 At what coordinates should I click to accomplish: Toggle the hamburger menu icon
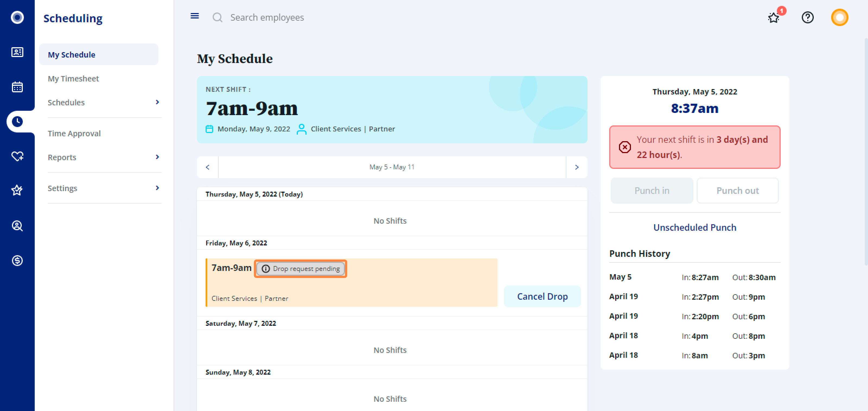point(195,16)
